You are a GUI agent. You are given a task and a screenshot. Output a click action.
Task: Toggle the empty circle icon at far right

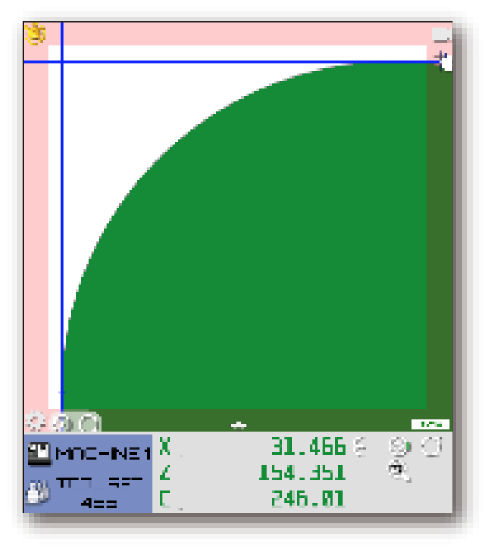[431, 446]
